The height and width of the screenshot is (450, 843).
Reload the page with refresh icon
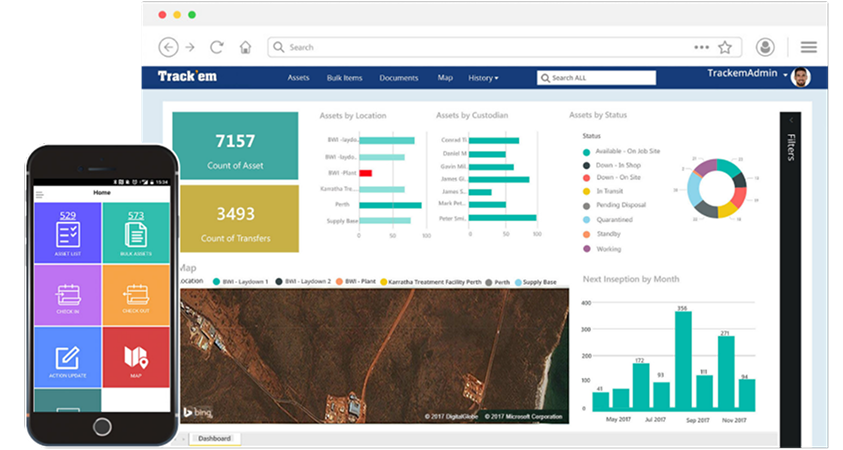click(217, 47)
